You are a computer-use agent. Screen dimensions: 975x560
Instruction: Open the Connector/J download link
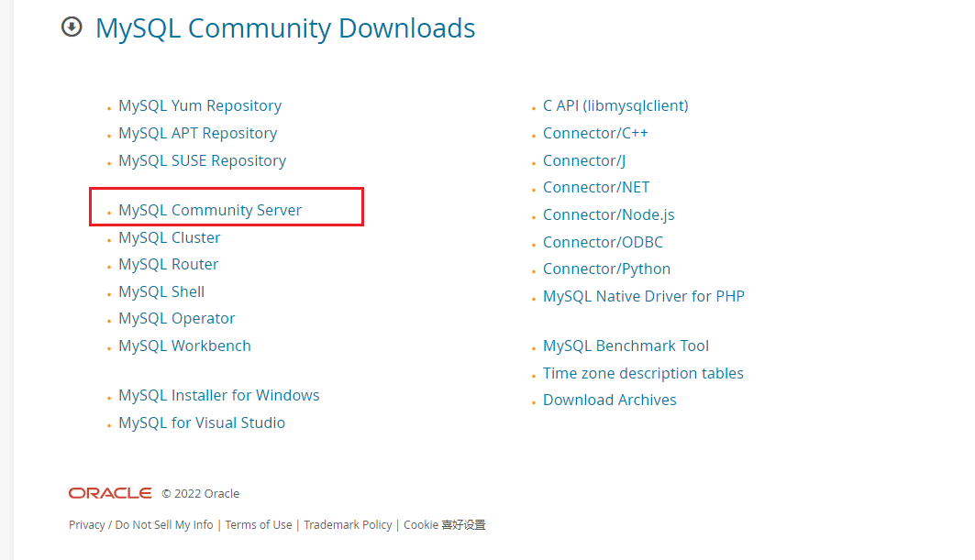click(584, 160)
